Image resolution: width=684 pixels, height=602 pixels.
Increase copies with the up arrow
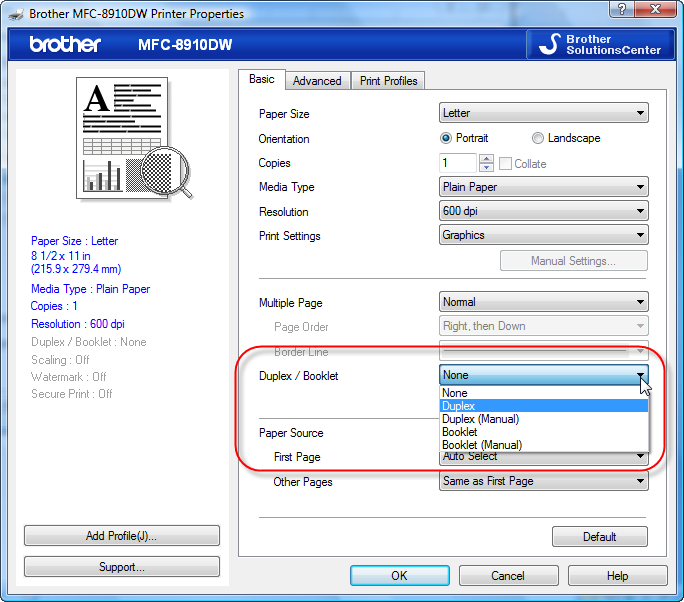click(486, 159)
